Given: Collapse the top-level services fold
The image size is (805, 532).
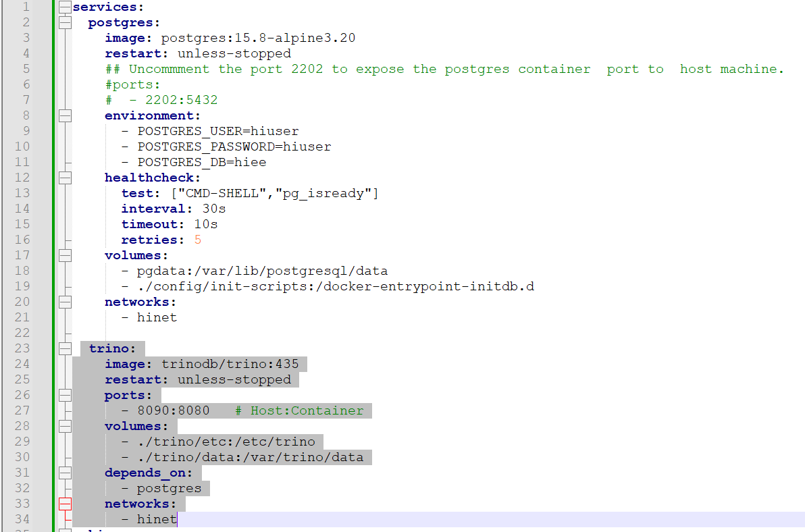Looking at the screenshot, I should 65,7.
